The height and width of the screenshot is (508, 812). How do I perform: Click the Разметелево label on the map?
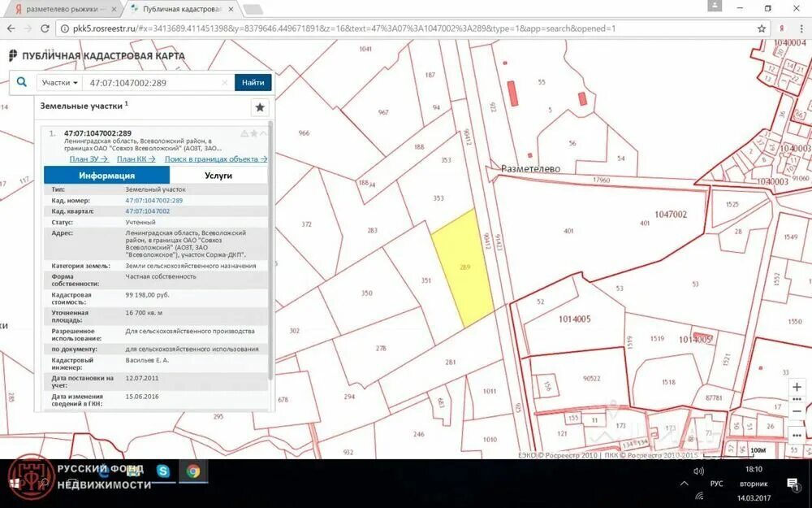click(x=530, y=169)
